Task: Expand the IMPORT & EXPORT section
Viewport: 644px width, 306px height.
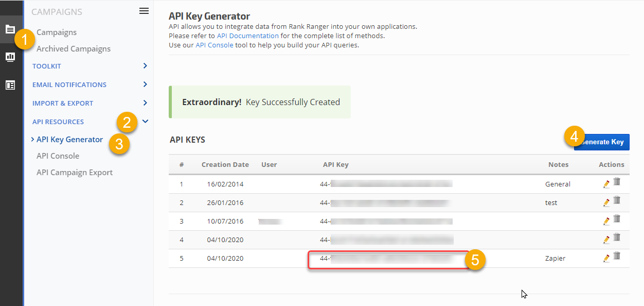Action: pyautogui.click(x=145, y=103)
